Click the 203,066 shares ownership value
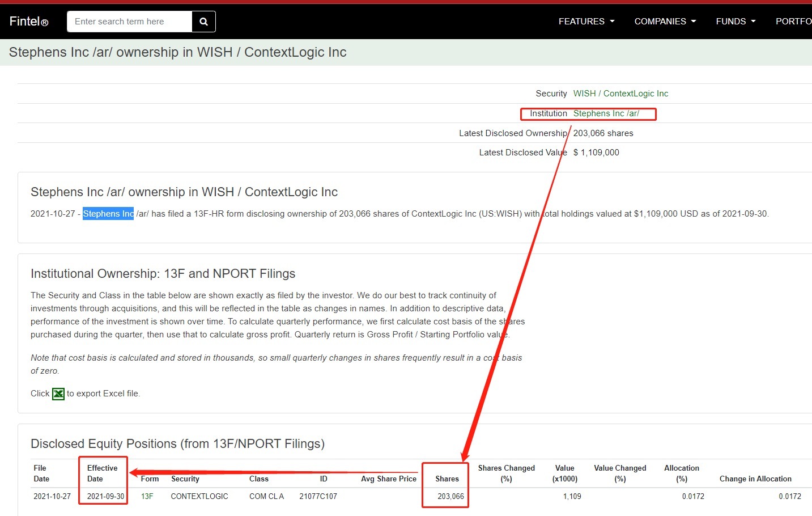 click(x=603, y=133)
